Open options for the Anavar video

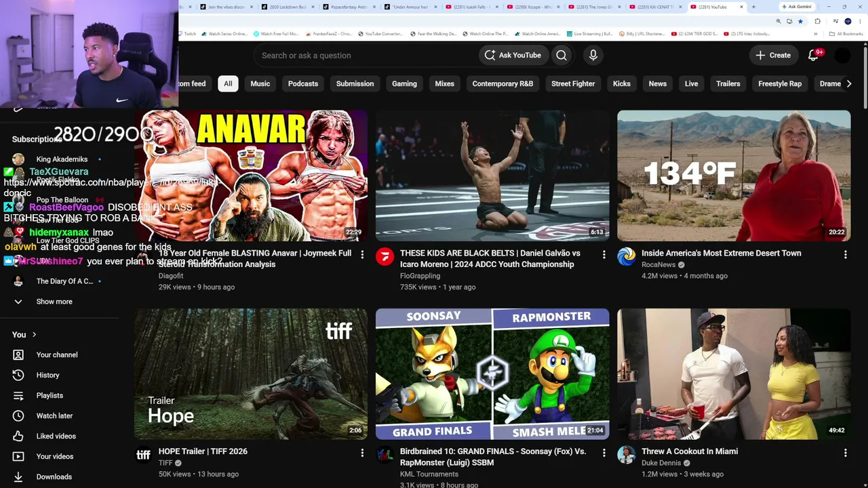(x=362, y=254)
